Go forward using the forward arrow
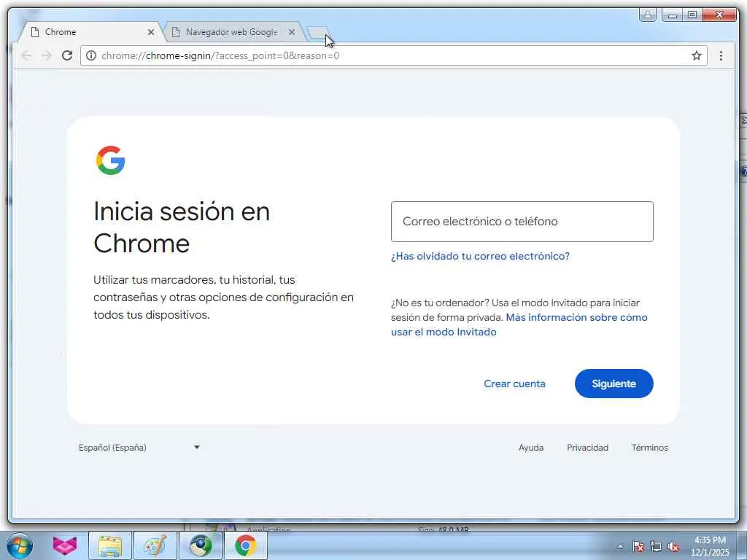The height and width of the screenshot is (560, 747). pyautogui.click(x=46, y=55)
